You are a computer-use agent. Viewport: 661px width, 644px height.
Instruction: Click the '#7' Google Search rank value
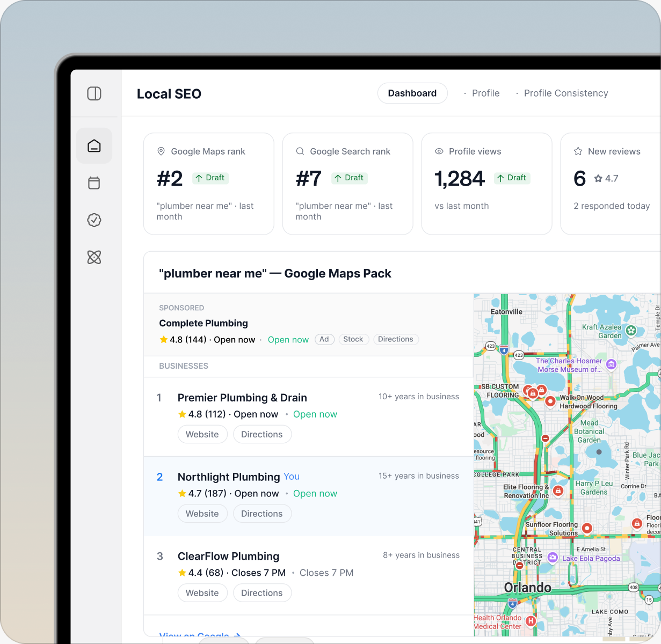(x=309, y=179)
